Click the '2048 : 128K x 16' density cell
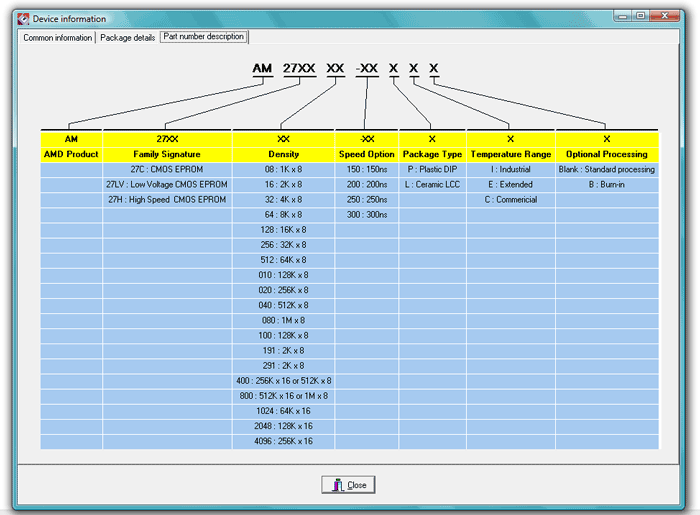Viewport: 700px width, 515px height. click(283, 426)
